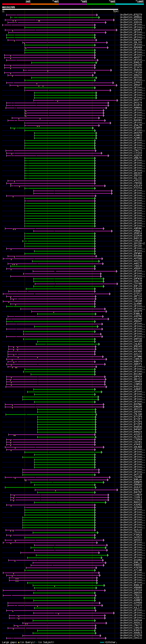The width and height of the screenshot is (146, 644).
Task: Open hit UniRef100_B7Q2T9
Action: [131, 15]
